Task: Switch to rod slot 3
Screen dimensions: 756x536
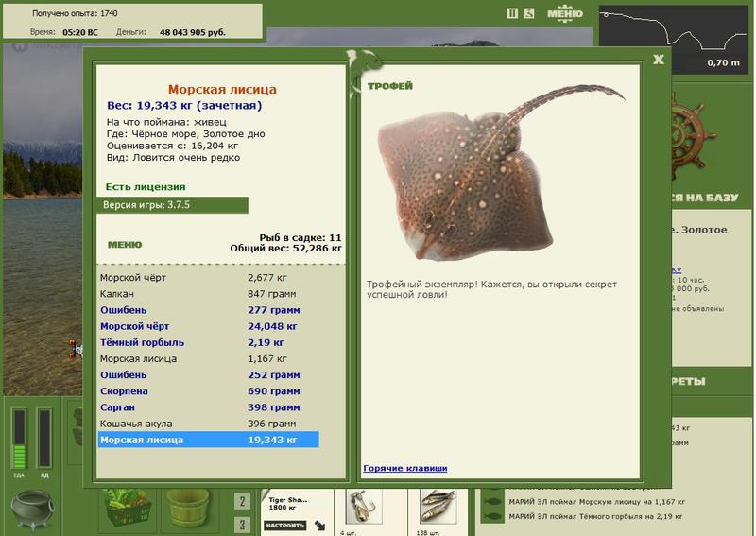Action: point(242,525)
